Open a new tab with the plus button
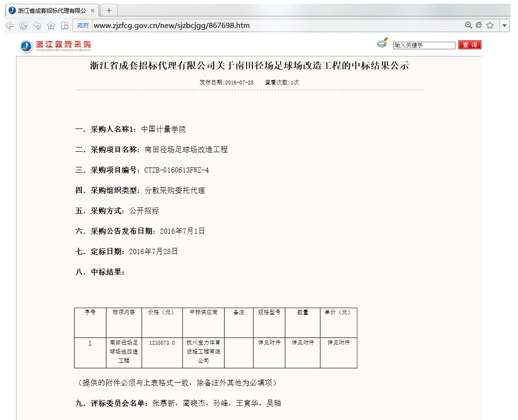The image size is (518, 420). (x=109, y=10)
